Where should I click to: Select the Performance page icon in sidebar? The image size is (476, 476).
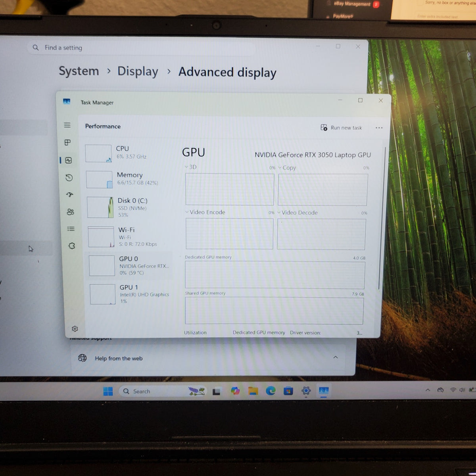tap(69, 160)
